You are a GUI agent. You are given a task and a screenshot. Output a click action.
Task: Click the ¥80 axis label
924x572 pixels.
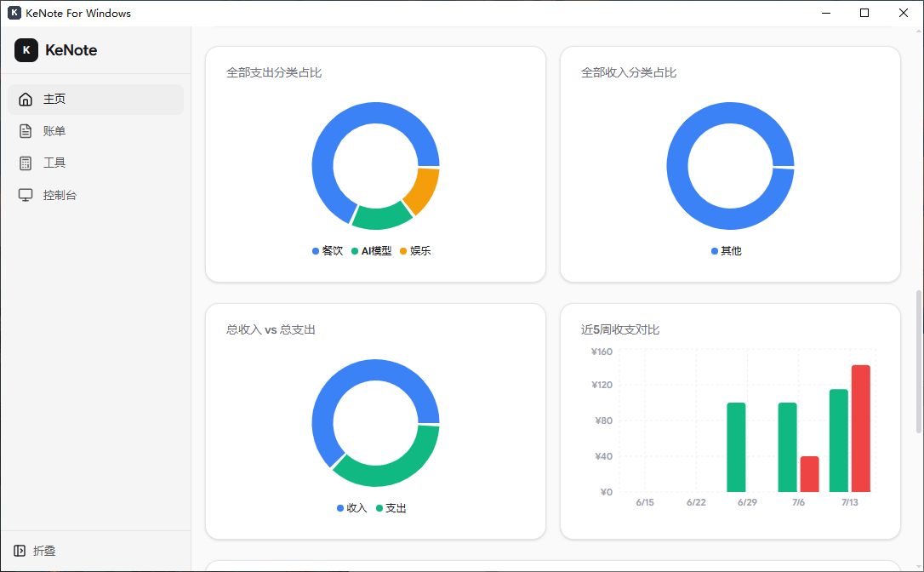click(x=604, y=420)
